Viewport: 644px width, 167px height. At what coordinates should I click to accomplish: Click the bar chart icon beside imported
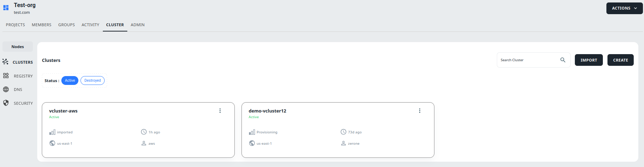52,132
